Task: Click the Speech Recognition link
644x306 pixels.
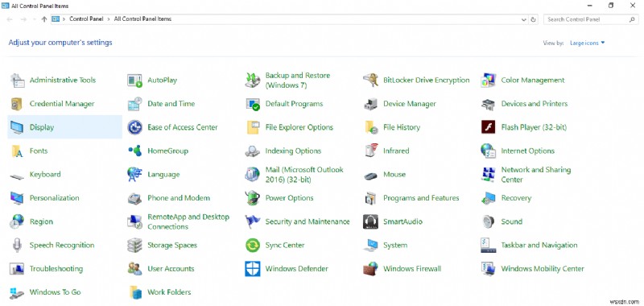Action: pos(62,246)
